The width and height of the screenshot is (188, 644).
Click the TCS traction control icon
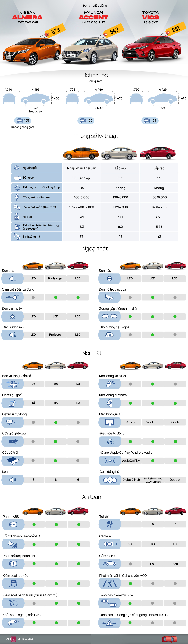13,583
